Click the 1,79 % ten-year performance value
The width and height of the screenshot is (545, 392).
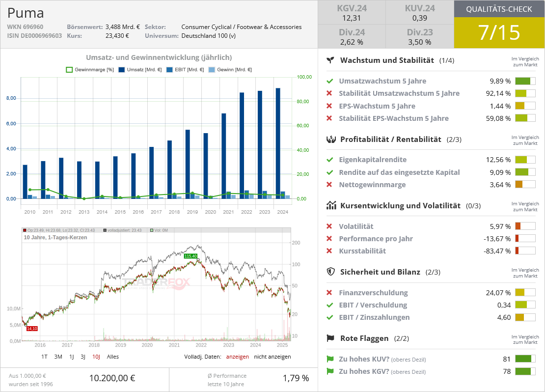point(296,378)
